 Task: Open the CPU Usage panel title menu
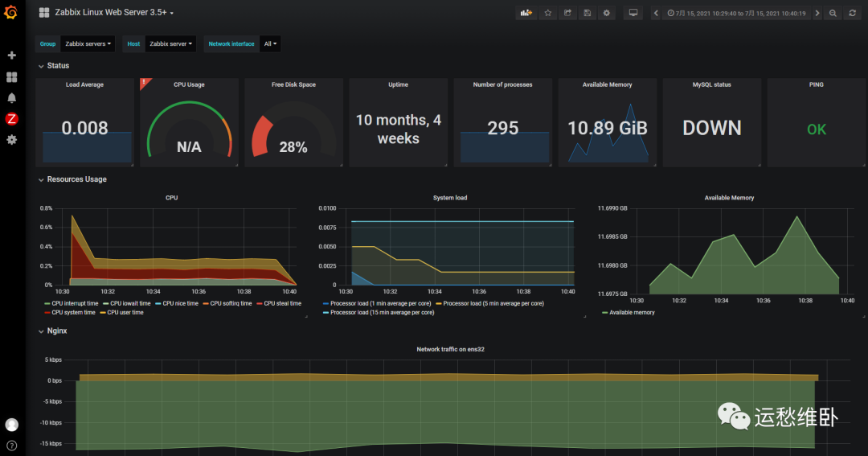coord(189,84)
